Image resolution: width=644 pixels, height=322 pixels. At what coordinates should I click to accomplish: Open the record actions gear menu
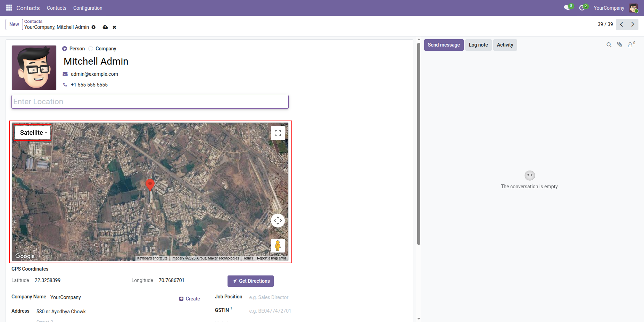tap(93, 27)
